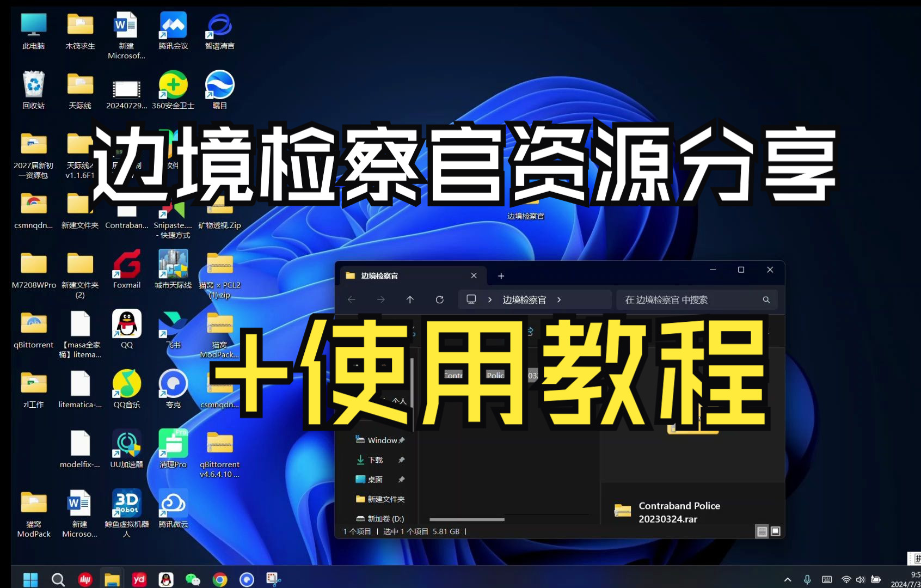Open the 天际线 desktop folder
The image size is (921, 588).
click(x=80, y=90)
